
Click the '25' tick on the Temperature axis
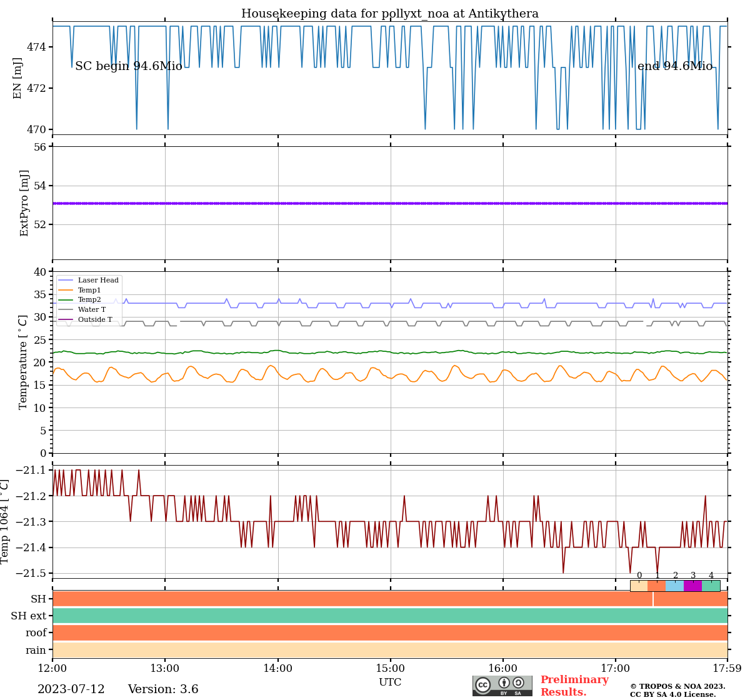[x=40, y=340]
